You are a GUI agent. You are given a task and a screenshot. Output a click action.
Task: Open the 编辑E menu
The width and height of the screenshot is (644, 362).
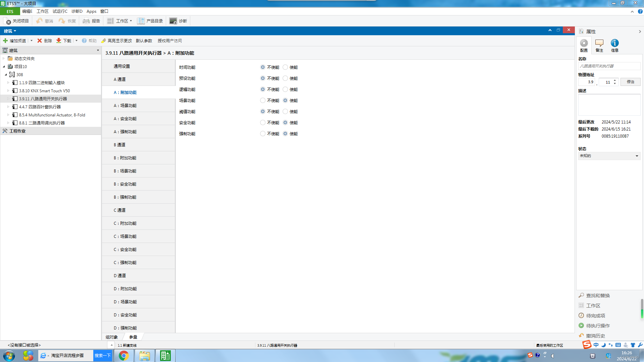pyautogui.click(x=27, y=11)
